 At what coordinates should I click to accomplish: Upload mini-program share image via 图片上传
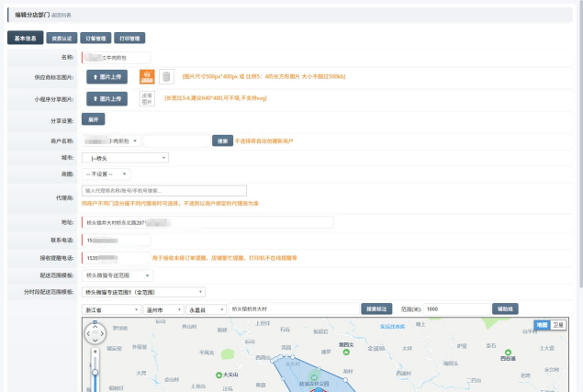tap(107, 98)
